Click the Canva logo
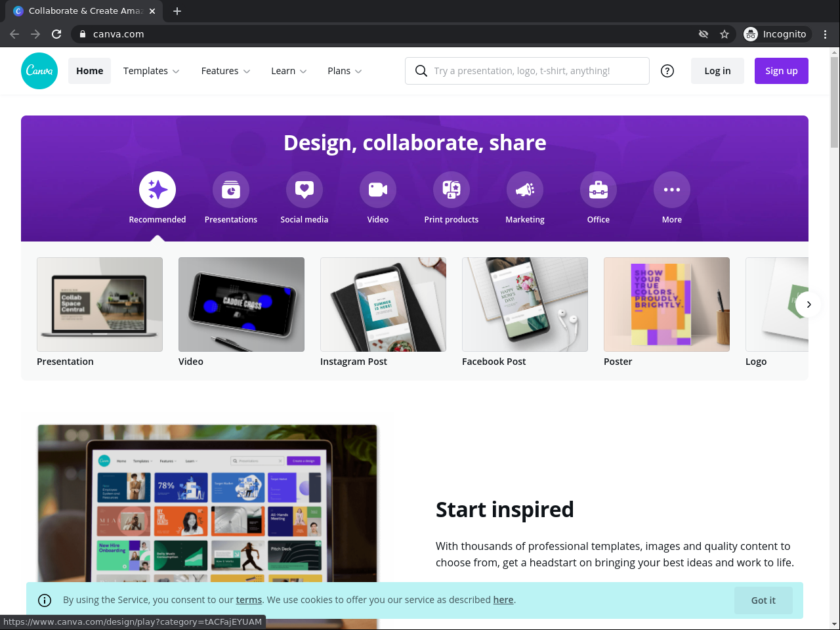The image size is (840, 630). pyautogui.click(x=39, y=71)
